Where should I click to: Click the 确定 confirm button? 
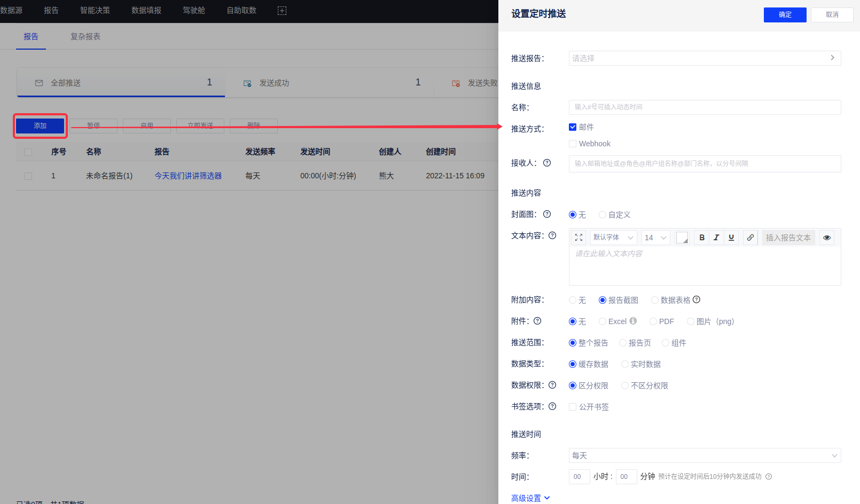[785, 14]
